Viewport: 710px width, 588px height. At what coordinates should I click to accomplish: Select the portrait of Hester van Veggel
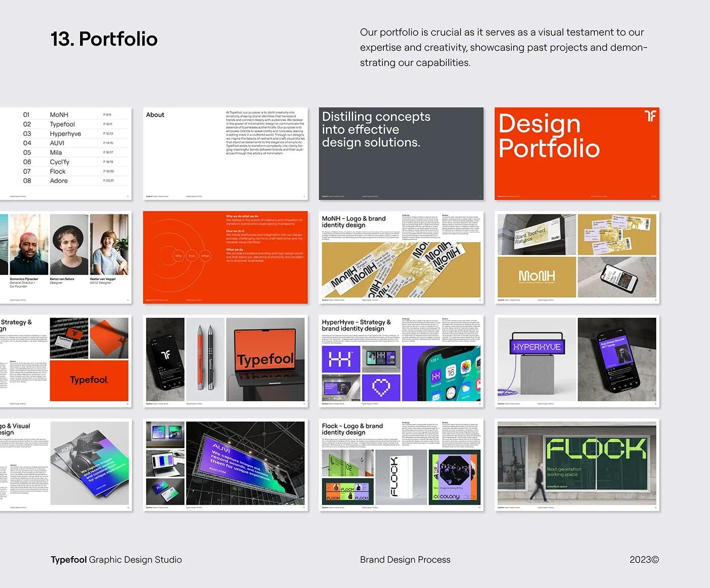pos(109,244)
